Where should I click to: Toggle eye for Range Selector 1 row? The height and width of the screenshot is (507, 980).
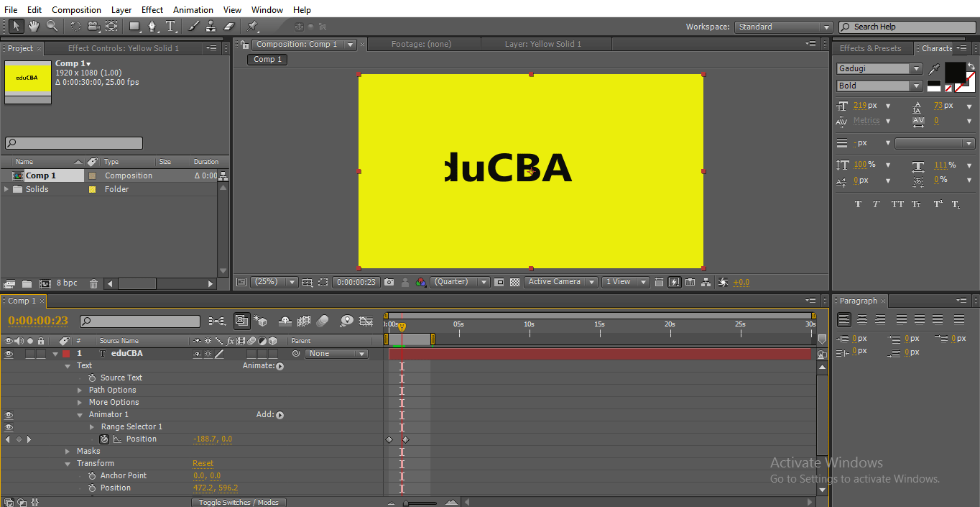click(9, 427)
